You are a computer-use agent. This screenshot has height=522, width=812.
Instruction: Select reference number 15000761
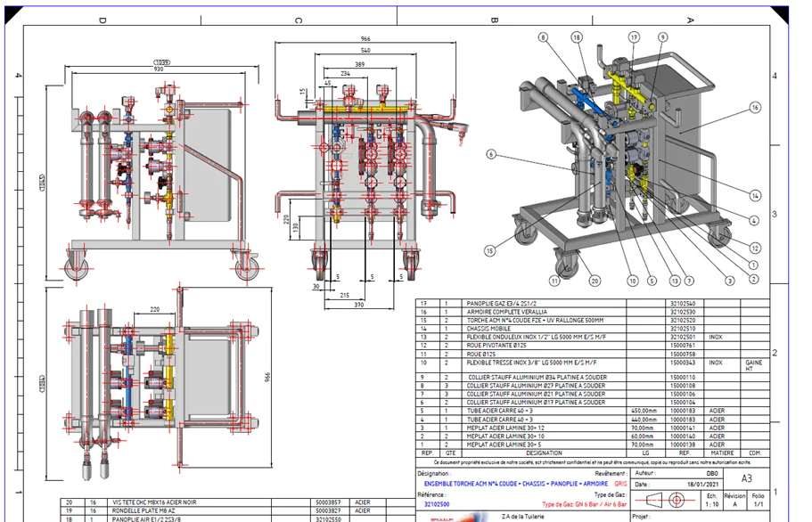tap(683, 345)
